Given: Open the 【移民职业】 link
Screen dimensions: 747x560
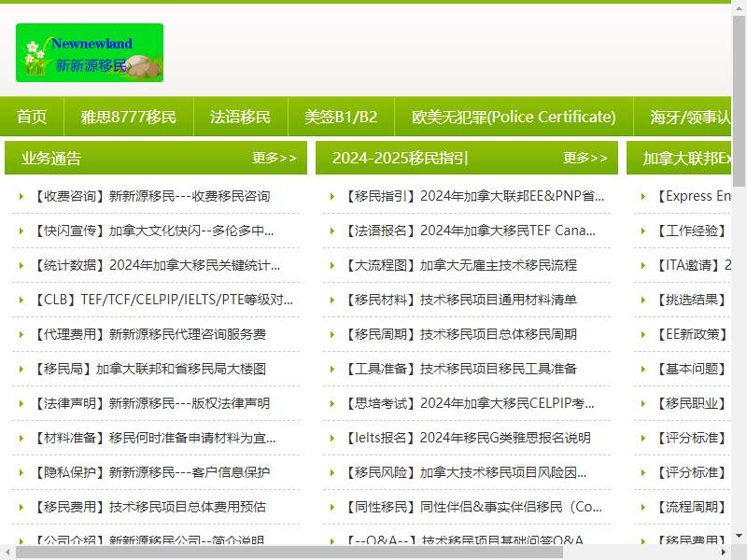Looking at the screenshot, I should [692, 403].
